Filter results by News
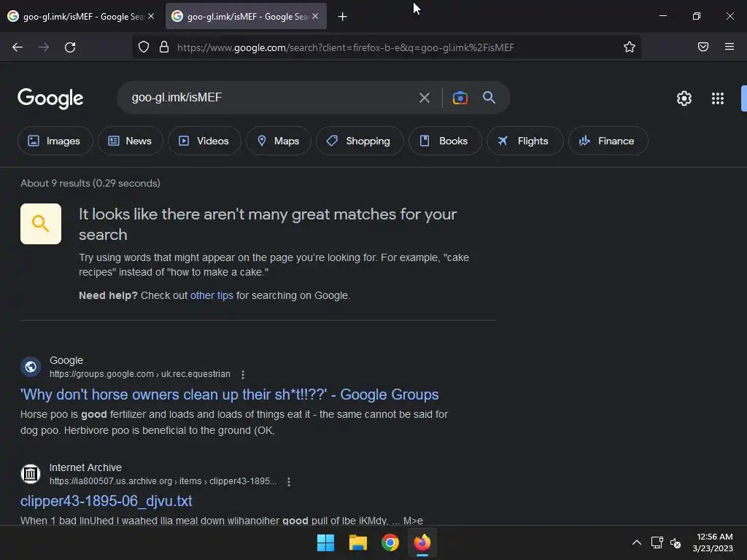The width and height of the screenshot is (747, 560). click(131, 141)
